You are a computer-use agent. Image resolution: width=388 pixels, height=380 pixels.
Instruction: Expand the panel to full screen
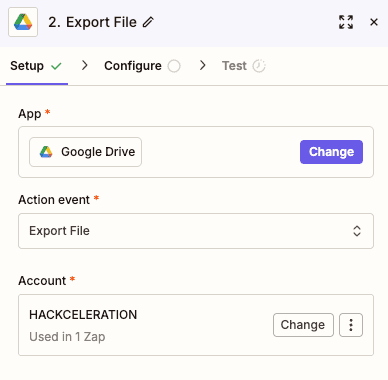(346, 22)
